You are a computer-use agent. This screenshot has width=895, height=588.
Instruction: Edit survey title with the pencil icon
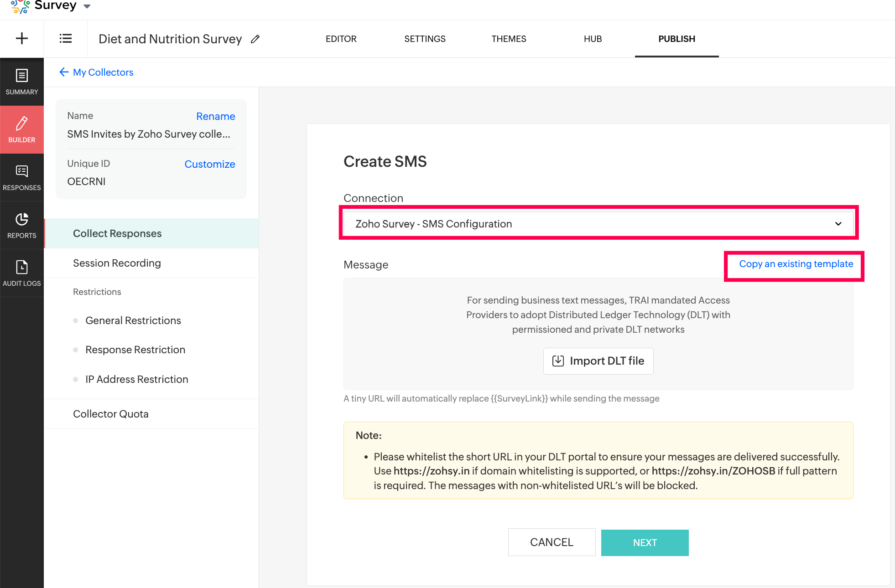[255, 39]
